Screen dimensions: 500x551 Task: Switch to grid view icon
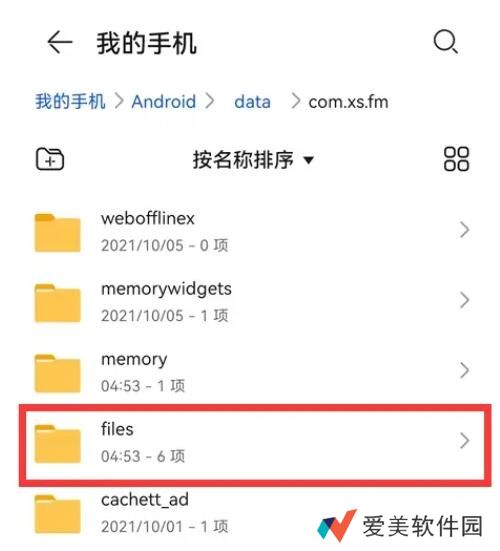pos(456,159)
